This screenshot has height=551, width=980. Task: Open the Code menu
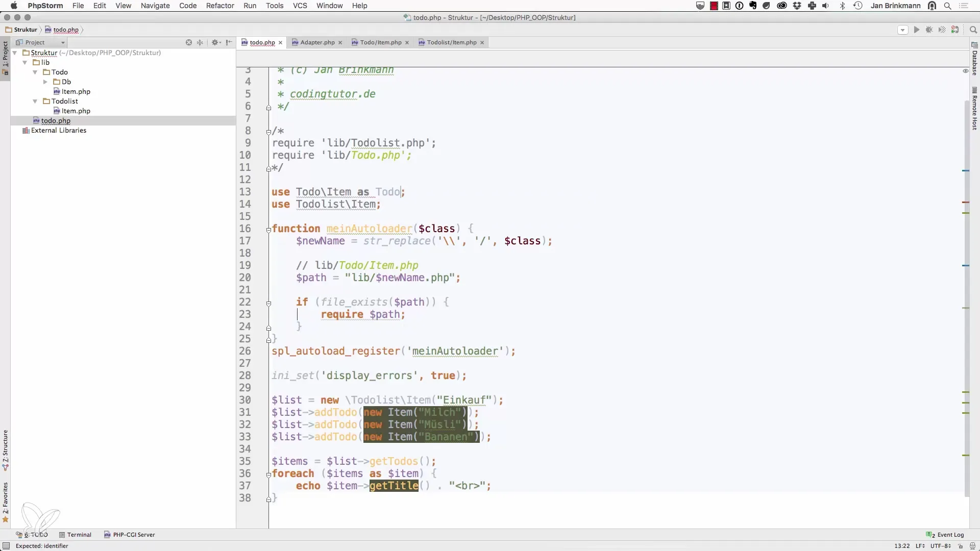pos(188,6)
